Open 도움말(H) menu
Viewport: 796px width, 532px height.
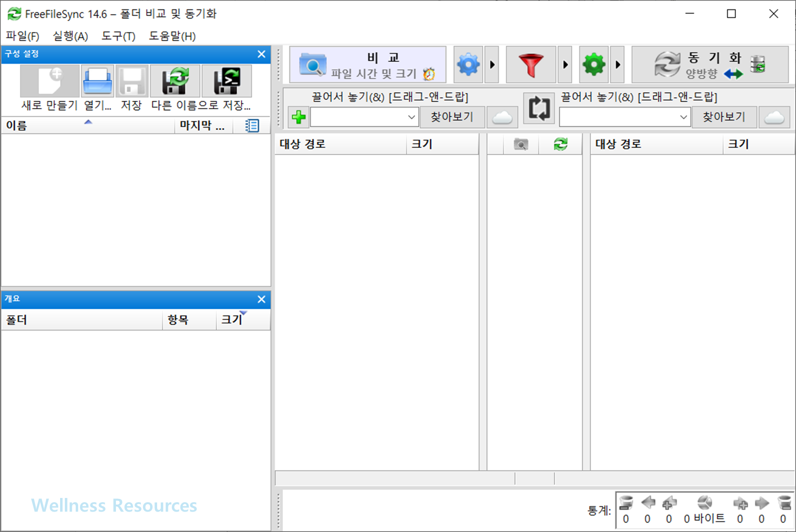click(172, 36)
